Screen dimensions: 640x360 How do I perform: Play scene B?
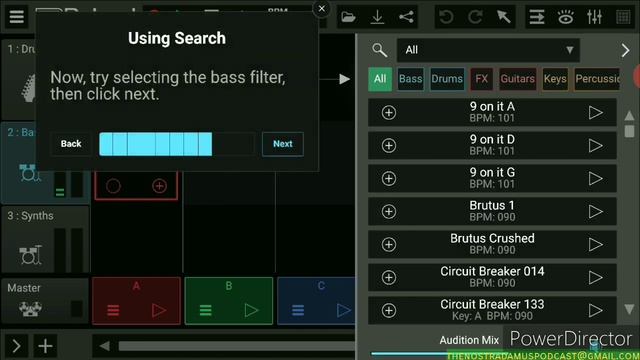click(x=251, y=311)
